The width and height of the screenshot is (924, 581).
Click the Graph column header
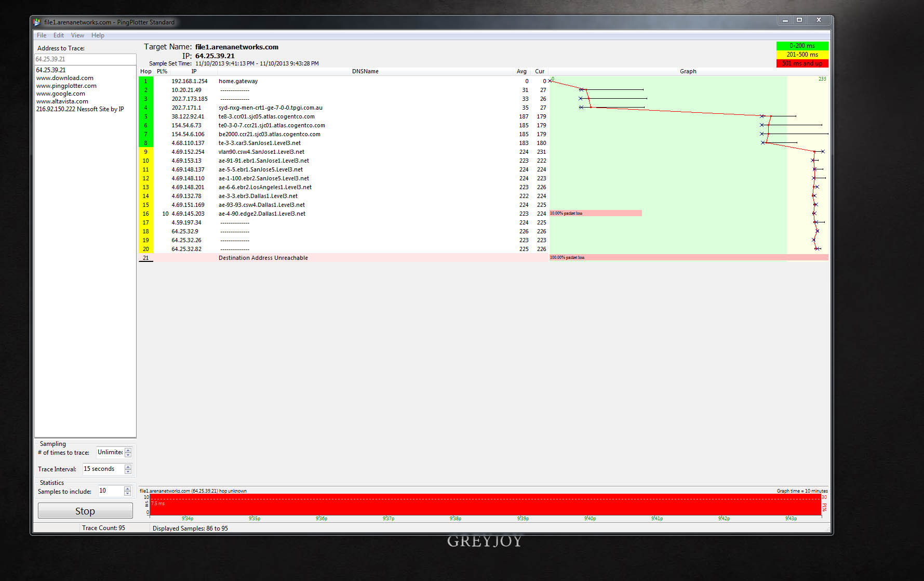coord(688,71)
